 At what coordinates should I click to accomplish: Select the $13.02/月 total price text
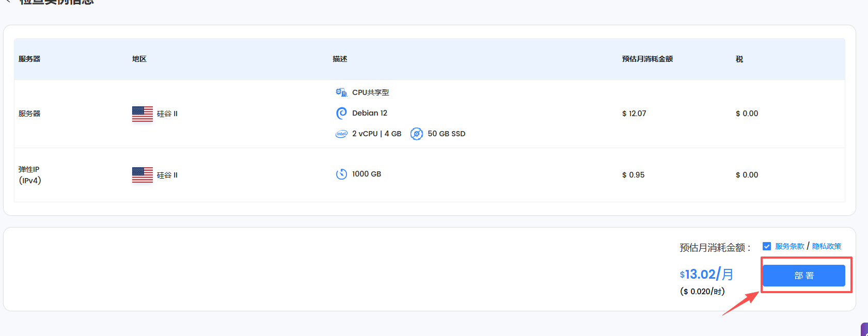coord(706,274)
